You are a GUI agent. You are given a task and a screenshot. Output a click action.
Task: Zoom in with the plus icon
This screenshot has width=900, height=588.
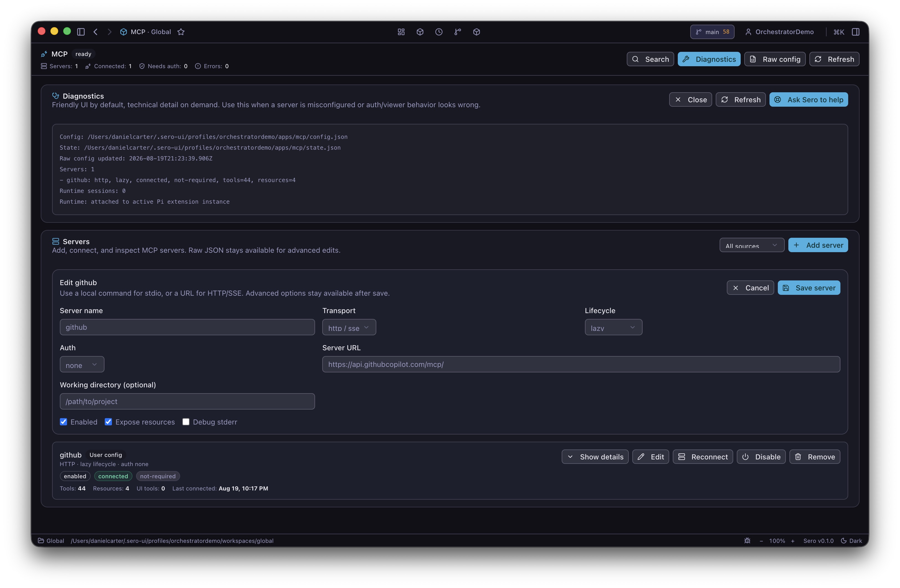point(793,541)
